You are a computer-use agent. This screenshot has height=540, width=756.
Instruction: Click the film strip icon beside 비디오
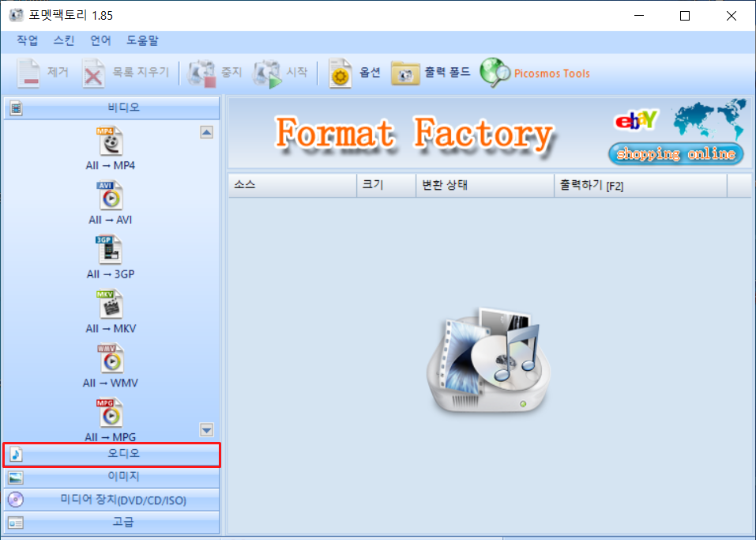tap(16, 108)
